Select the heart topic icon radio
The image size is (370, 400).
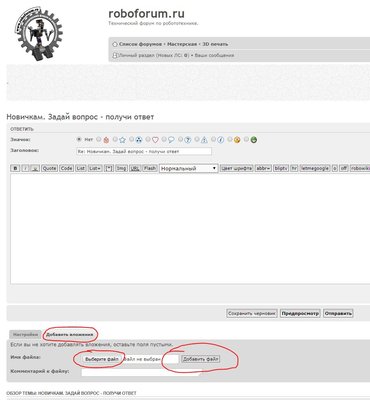coord(148,139)
